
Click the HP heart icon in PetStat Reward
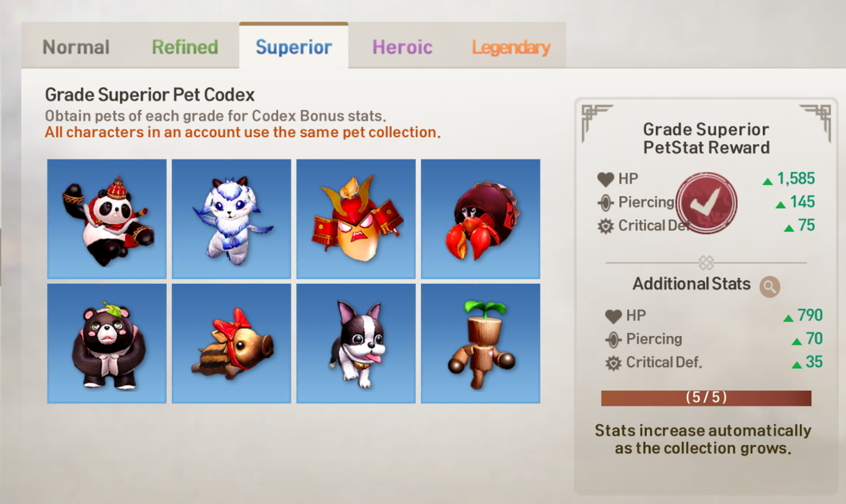pyautogui.click(x=605, y=179)
